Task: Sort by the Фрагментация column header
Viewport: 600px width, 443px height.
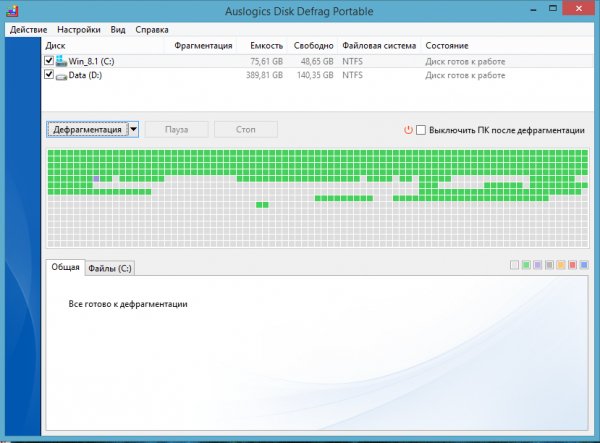Action: pos(203,46)
